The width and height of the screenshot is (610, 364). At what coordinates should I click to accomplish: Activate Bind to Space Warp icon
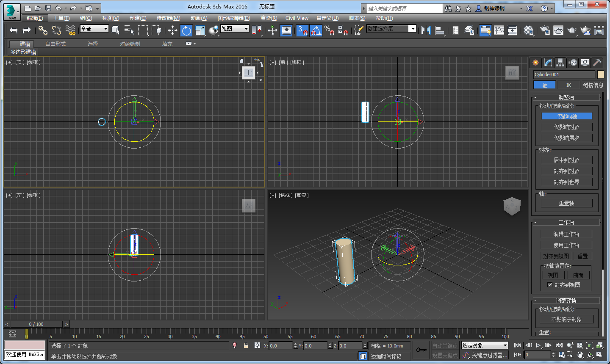(70, 30)
